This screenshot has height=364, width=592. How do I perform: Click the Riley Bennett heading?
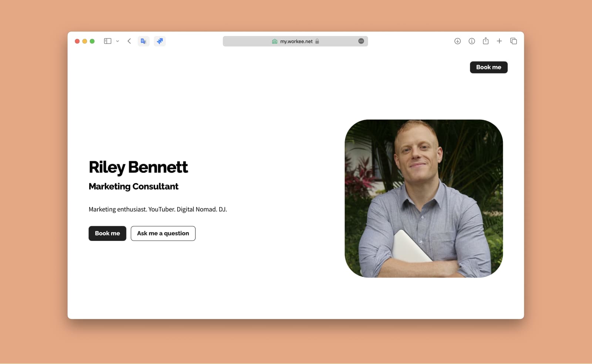[x=138, y=167]
